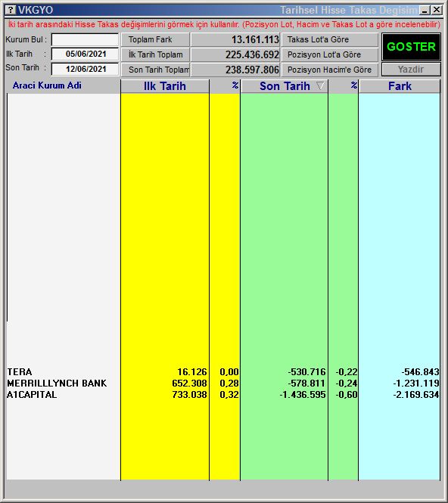
Task: Click the Yazdir print button
Action: tap(411, 70)
